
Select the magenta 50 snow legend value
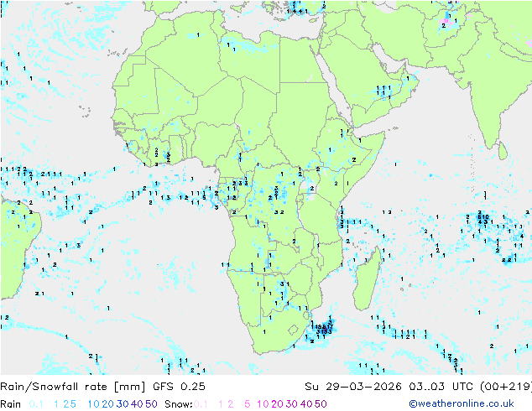[x=321, y=404]
